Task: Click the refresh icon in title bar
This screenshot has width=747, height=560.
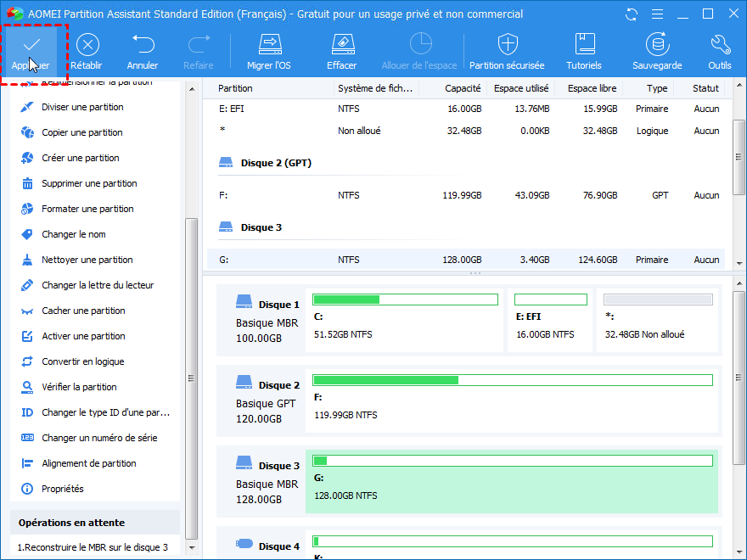Action: tap(631, 14)
